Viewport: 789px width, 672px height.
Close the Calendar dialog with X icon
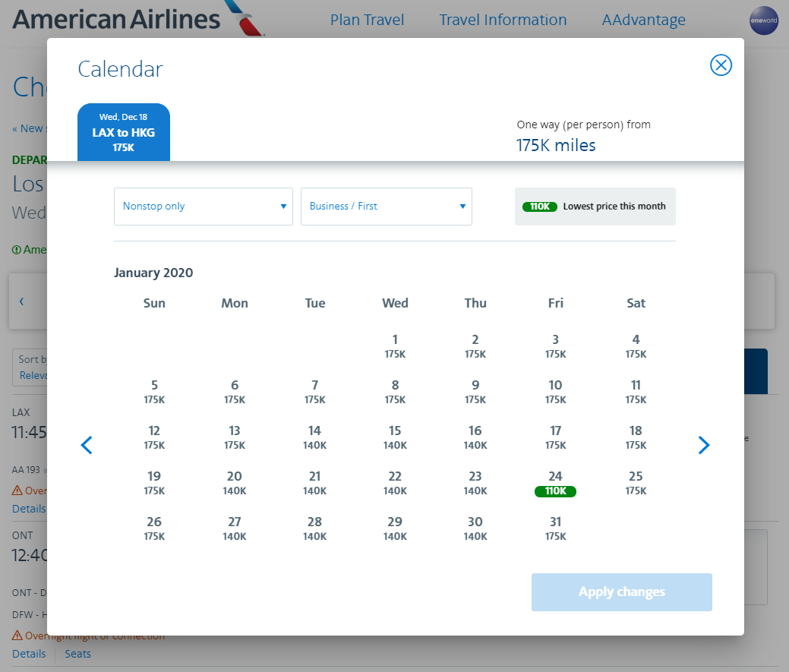point(721,65)
